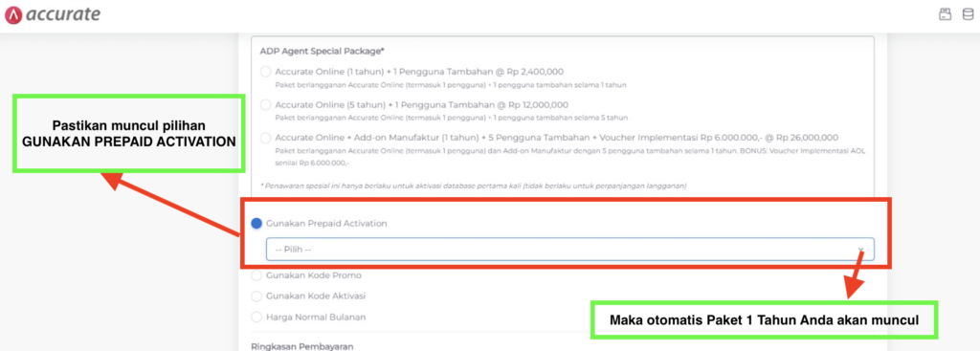Click the Ringkasan Pembayaran heading
The width and height of the screenshot is (980, 351).
pos(302,346)
